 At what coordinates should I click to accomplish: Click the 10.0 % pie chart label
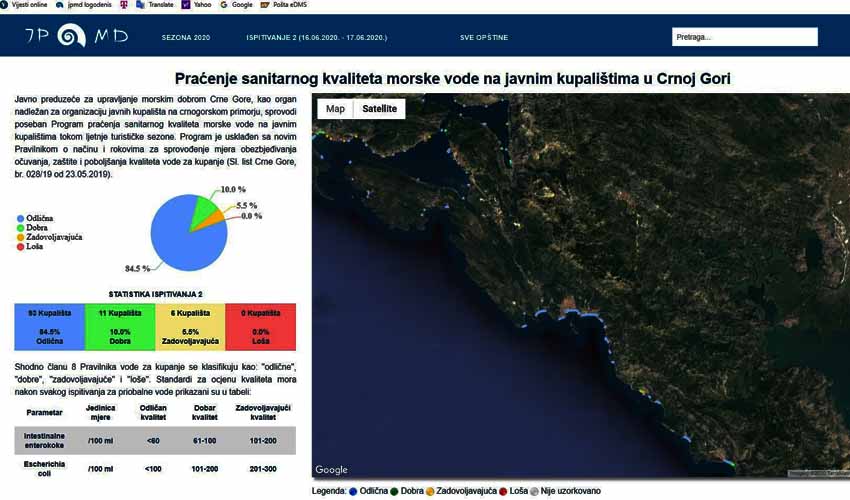tap(233, 189)
